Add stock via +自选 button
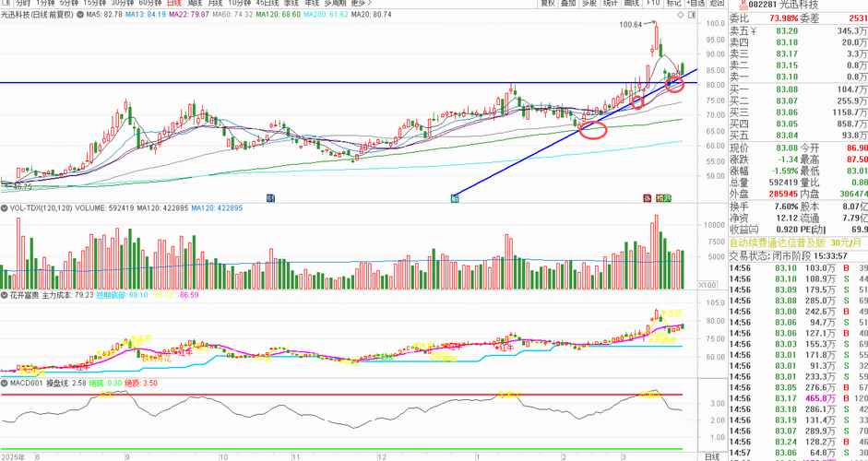The width and height of the screenshot is (868, 461). 696,3
